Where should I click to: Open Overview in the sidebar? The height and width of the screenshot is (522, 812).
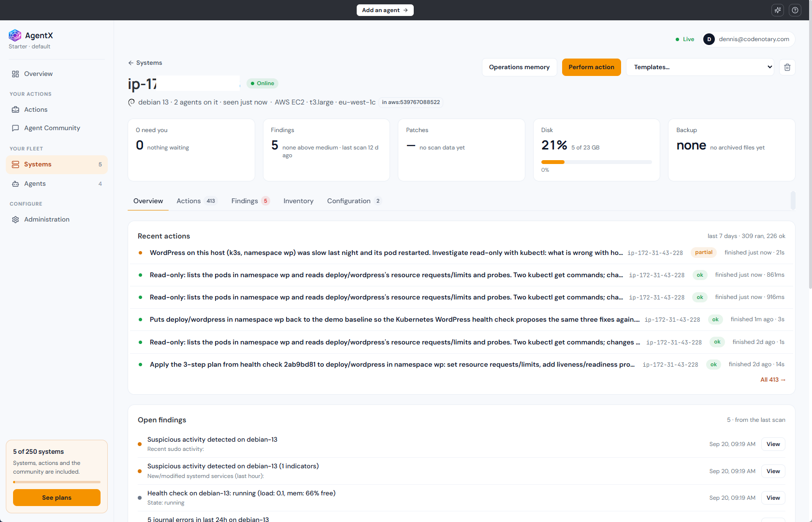(57, 74)
